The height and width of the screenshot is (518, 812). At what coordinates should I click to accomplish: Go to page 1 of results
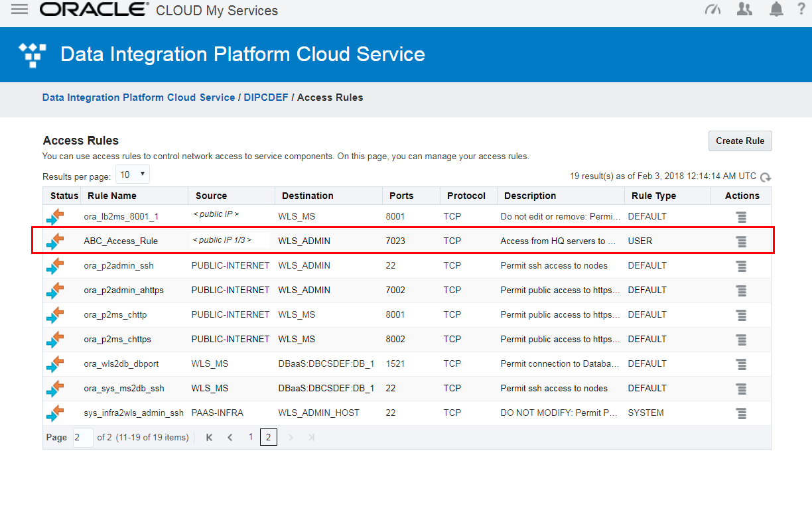click(x=251, y=437)
